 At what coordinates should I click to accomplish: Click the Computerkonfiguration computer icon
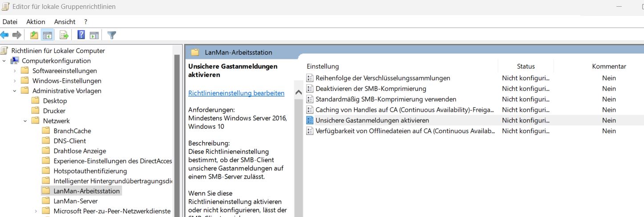point(15,61)
